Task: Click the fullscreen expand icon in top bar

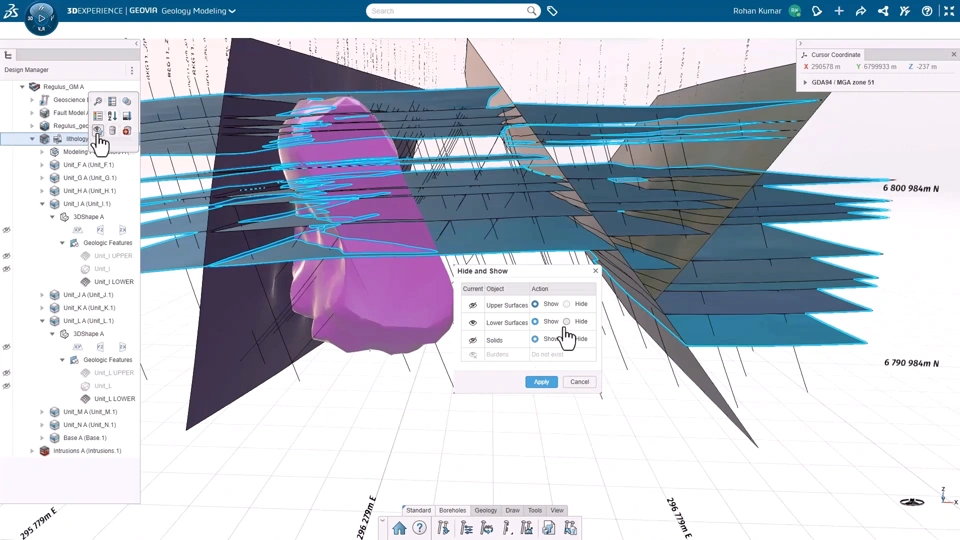Action: click(x=949, y=11)
